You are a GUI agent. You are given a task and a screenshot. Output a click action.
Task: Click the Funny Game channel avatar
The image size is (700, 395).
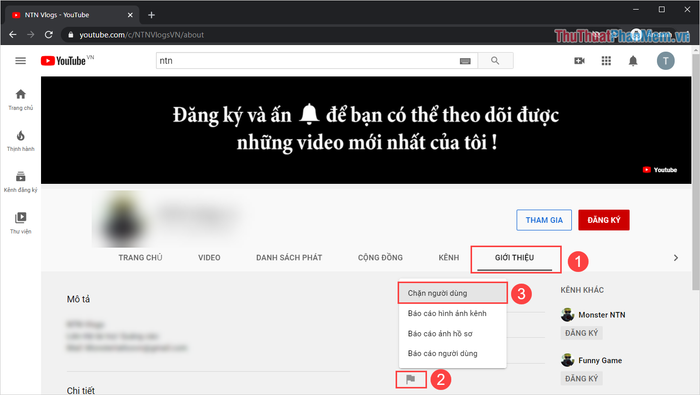click(x=567, y=360)
